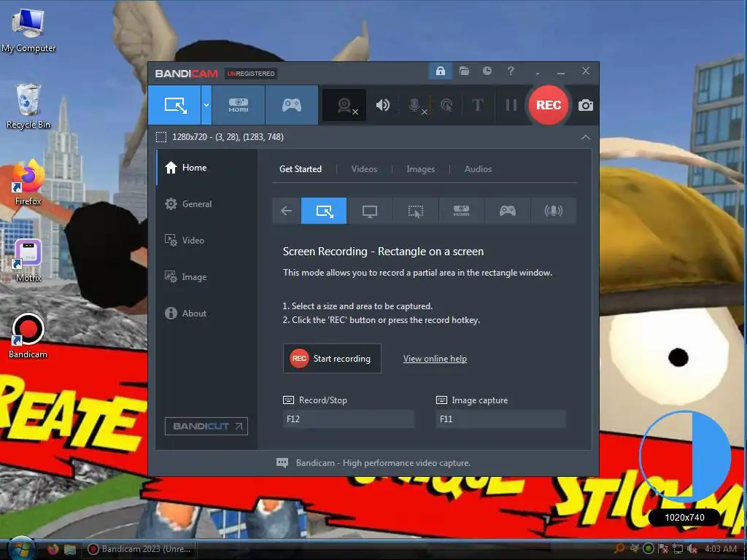Open the Recycle Bin desktop icon
The height and width of the screenshot is (560, 747).
pos(28,106)
